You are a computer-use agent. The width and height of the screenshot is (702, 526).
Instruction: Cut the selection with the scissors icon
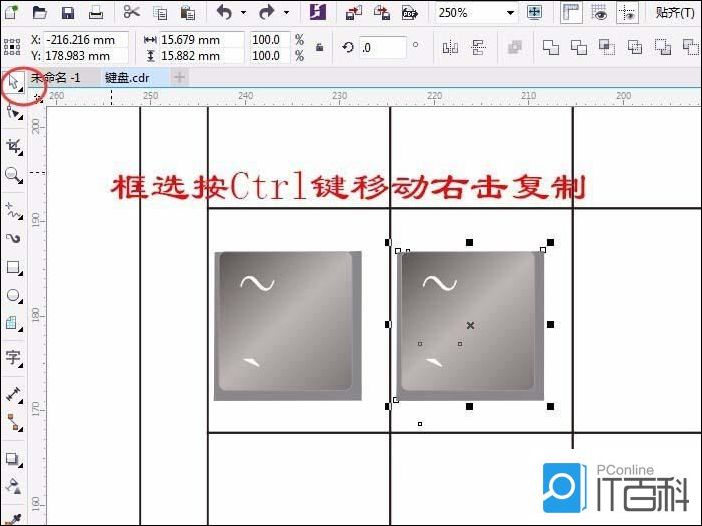[x=132, y=12]
